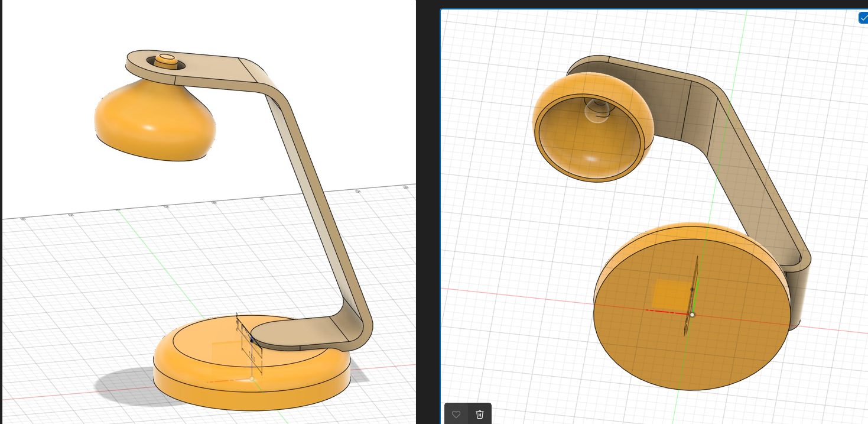This screenshot has height=424, width=868.
Task: Click the lamp shade in left image
Action: (x=154, y=121)
